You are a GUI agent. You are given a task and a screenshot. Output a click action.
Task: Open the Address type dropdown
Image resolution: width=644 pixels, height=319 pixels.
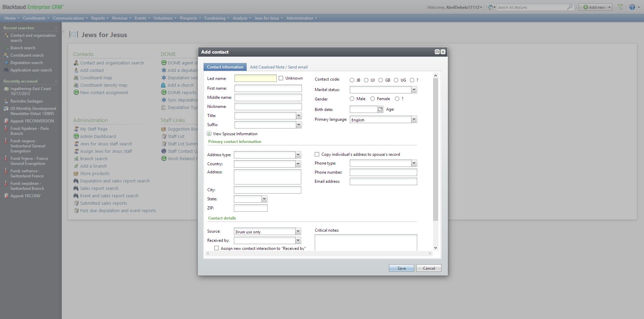tap(298, 155)
